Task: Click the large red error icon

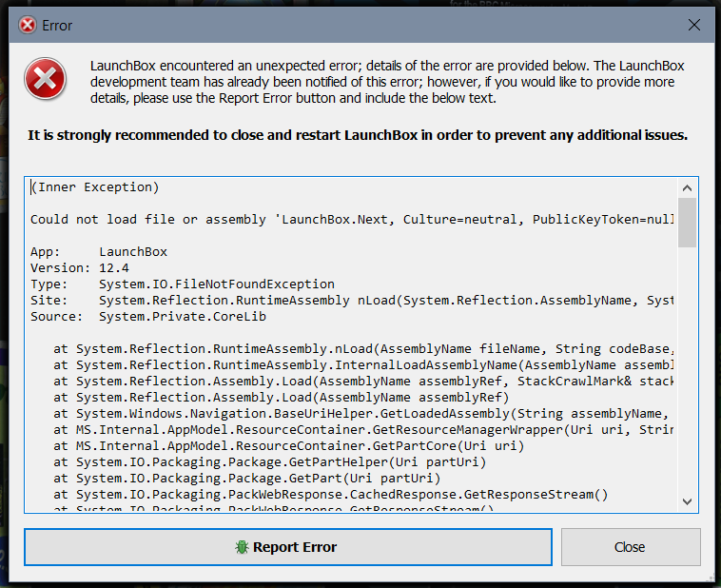Action: pyautogui.click(x=45, y=79)
